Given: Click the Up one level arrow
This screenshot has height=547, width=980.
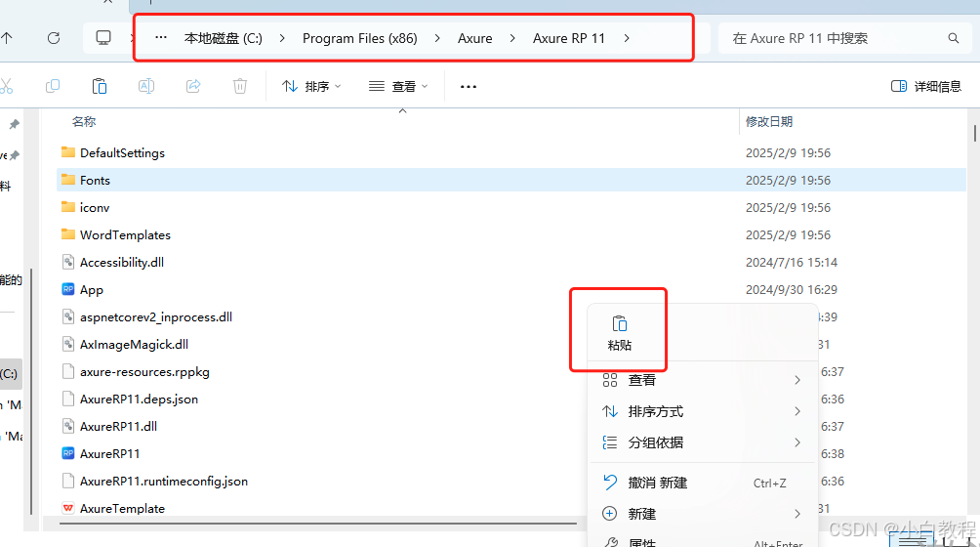Looking at the screenshot, I should point(6,38).
